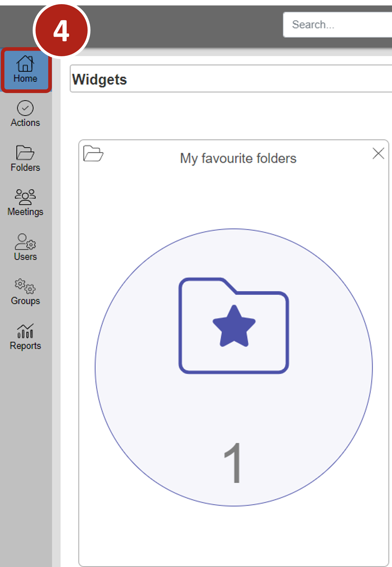Select the Folders icon in the sidebar
This screenshot has height=567, width=392.
[x=25, y=152]
